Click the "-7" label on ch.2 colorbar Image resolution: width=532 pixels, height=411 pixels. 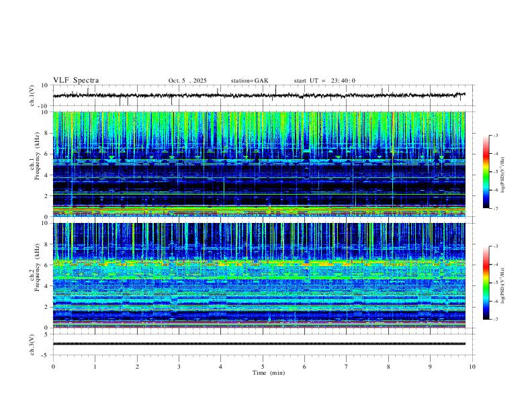point(496,320)
